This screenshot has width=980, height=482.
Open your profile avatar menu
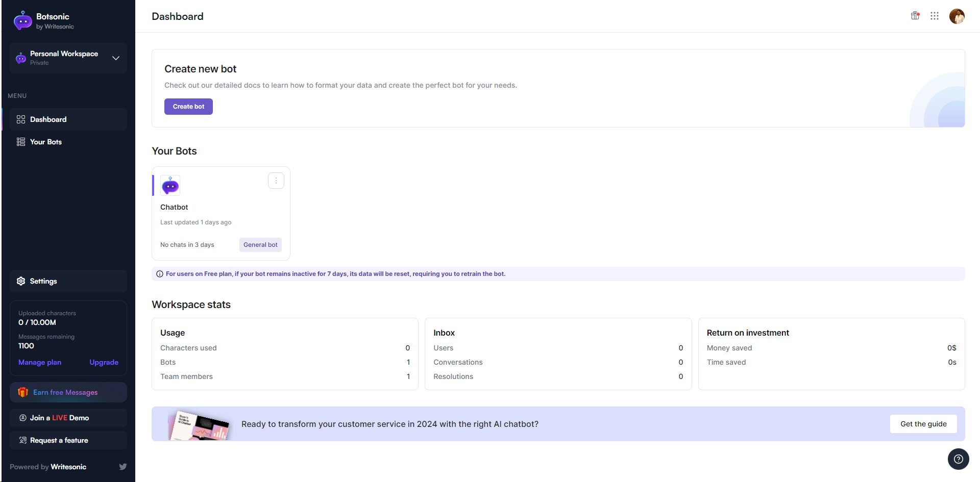point(958,16)
